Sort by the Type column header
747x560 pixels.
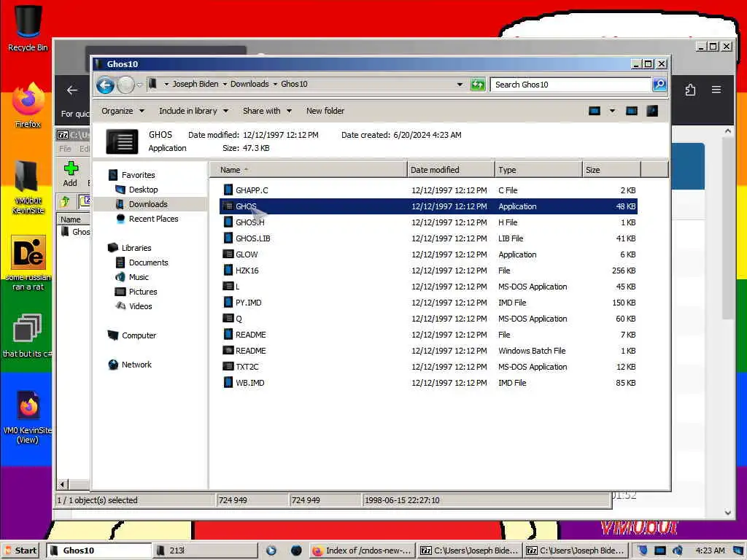[x=538, y=170]
